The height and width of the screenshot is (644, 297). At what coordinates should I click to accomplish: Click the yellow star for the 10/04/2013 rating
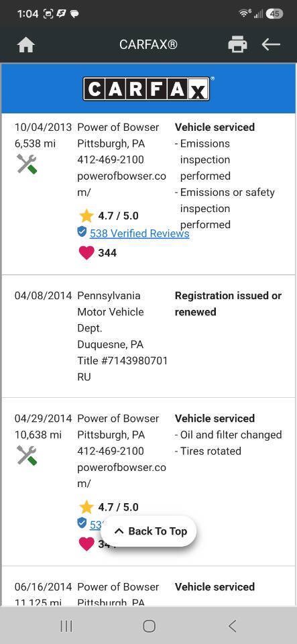86,215
